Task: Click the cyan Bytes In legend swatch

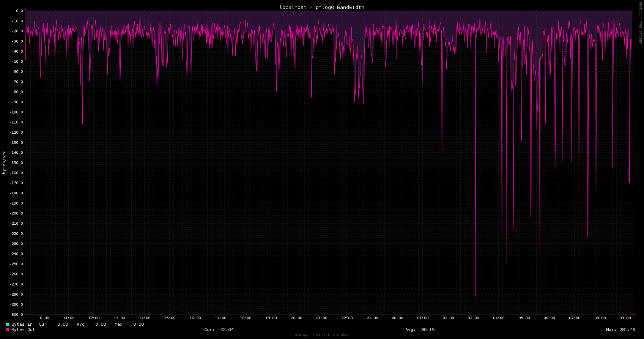Action: pyautogui.click(x=7, y=324)
